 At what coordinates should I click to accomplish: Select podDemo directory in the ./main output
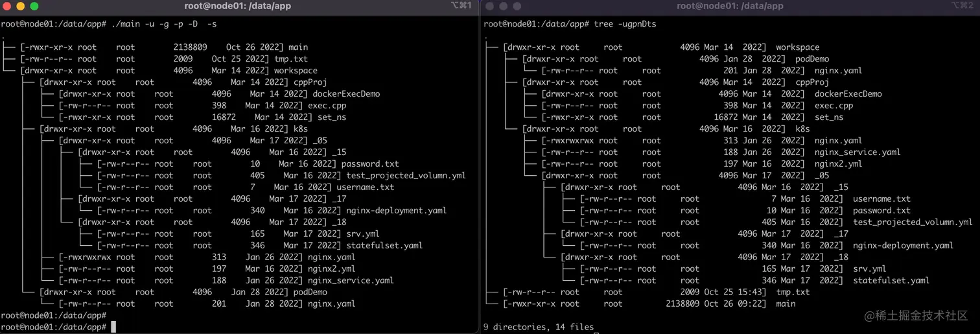[310, 292]
